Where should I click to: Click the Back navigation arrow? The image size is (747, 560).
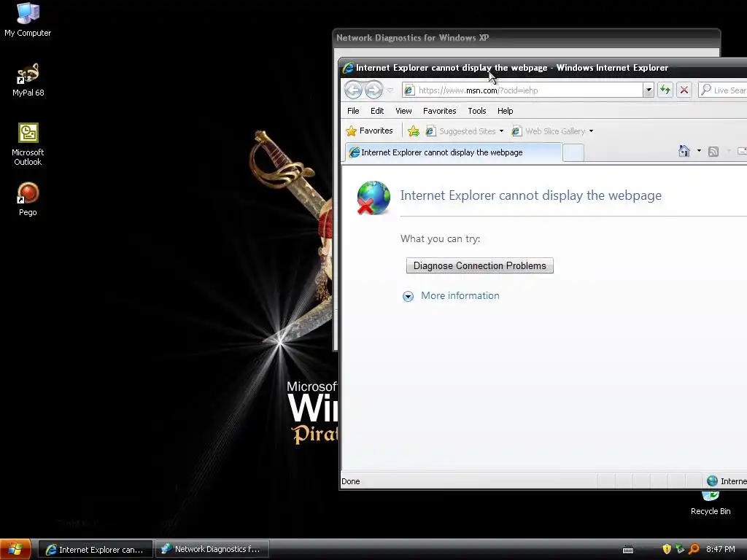pyautogui.click(x=354, y=90)
